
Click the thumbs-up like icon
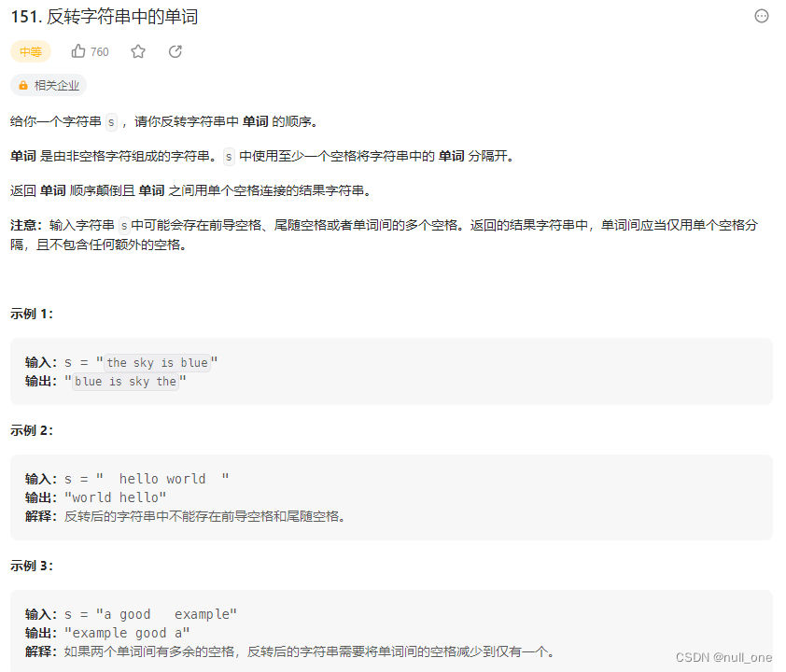pyautogui.click(x=78, y=51)
